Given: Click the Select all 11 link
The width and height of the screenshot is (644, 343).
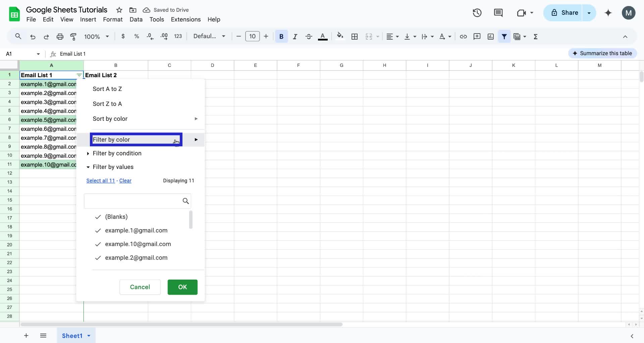Looking at the screenshot, I should point(100,181).
